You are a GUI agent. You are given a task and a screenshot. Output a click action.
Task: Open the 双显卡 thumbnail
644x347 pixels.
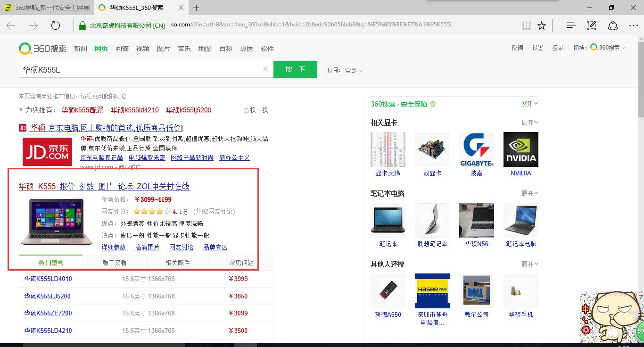pyautogui.click(x=432, y=149)
